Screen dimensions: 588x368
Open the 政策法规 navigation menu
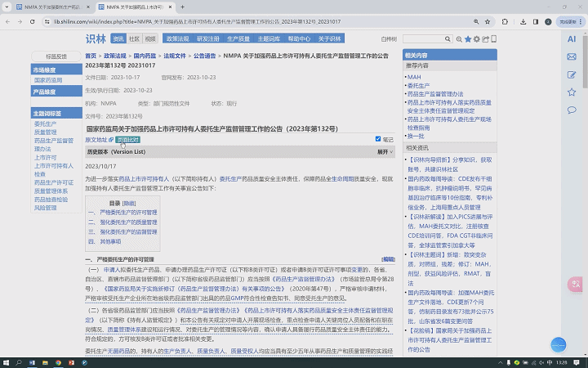pyautogui.click(x=177, y=38)
